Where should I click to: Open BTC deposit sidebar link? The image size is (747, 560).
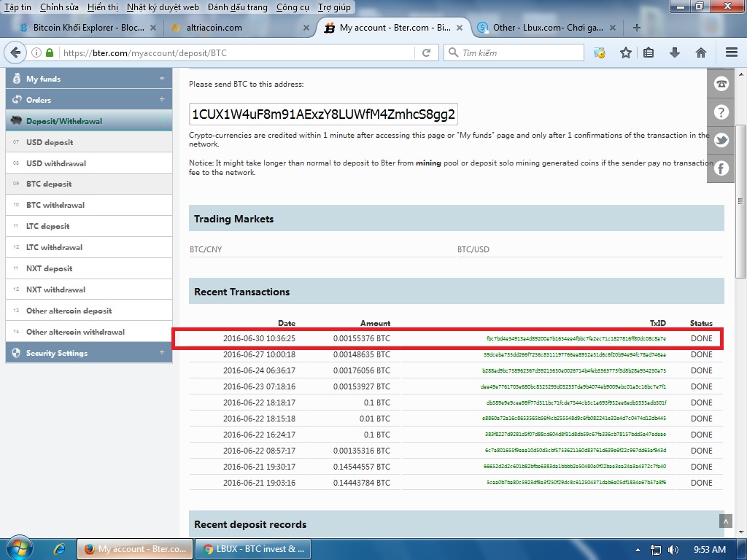[89, 184]
